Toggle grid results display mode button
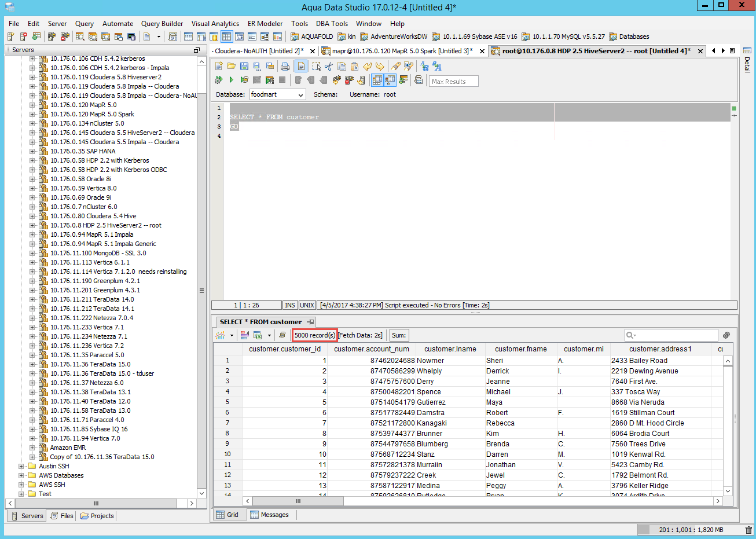The width and height of the screenshot is (756, 539). pyautogui.click(x=377, y=80)
